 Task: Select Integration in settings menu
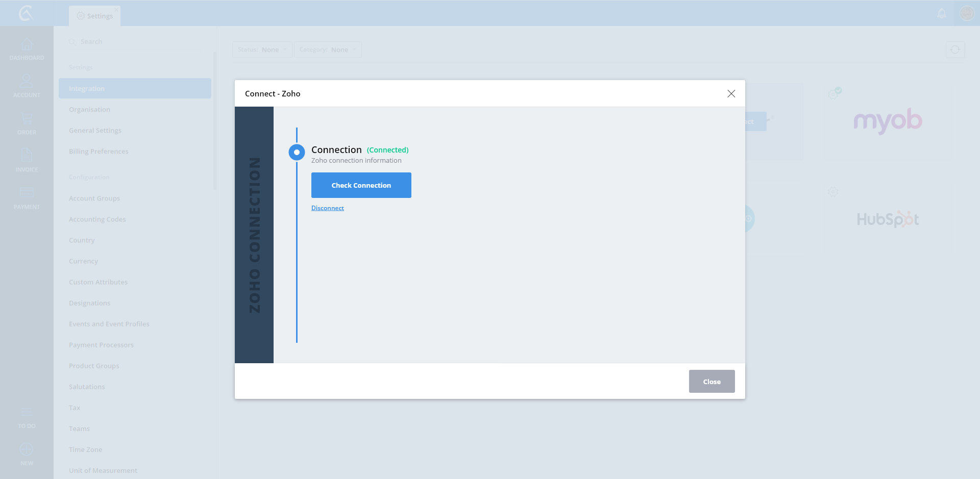(x=135, y=88)
